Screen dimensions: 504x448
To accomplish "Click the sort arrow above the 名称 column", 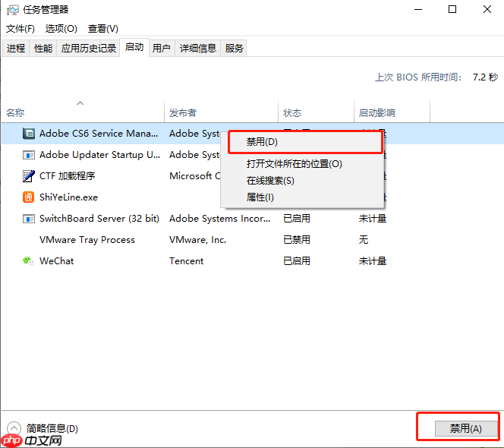I will [80, 103].
